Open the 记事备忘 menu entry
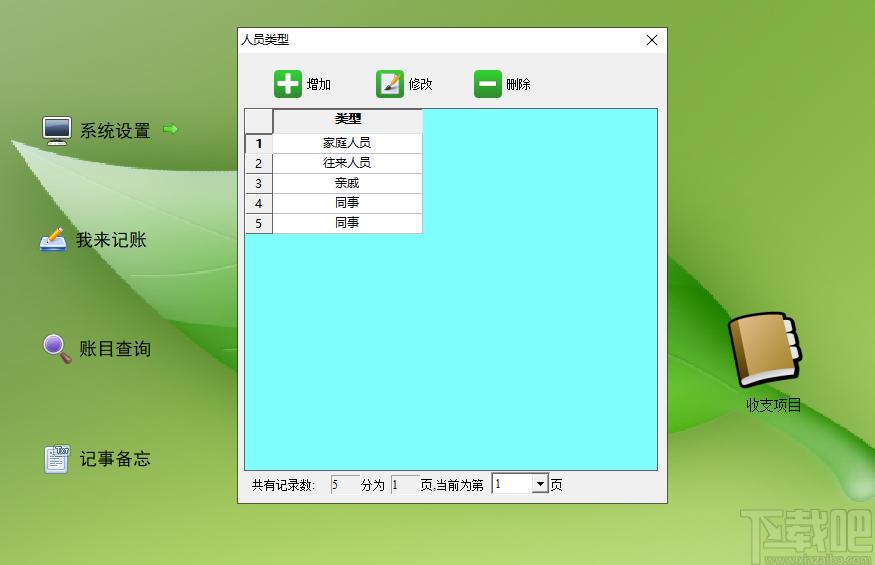875x565 pixels. pyautogui.click(x=115, y=459)
